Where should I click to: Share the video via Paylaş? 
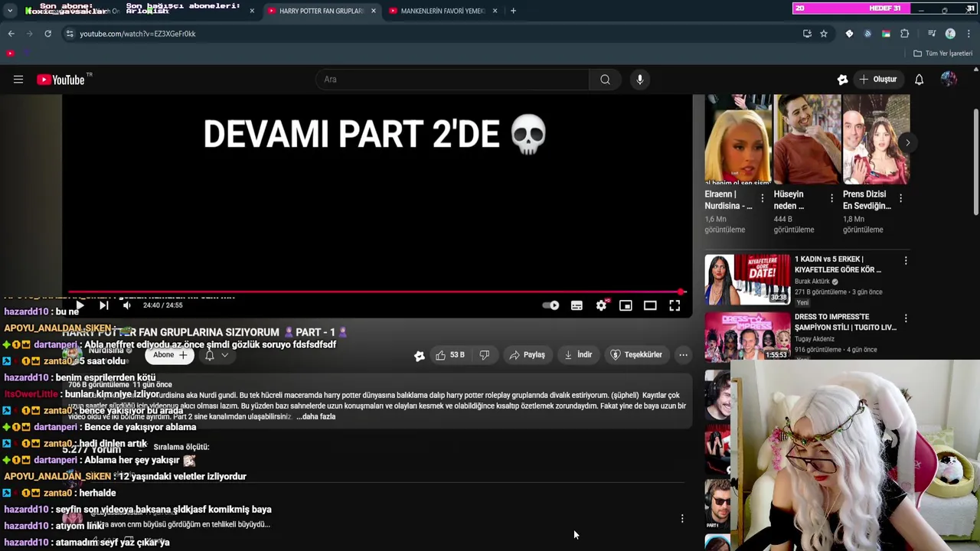click(527, 355)
